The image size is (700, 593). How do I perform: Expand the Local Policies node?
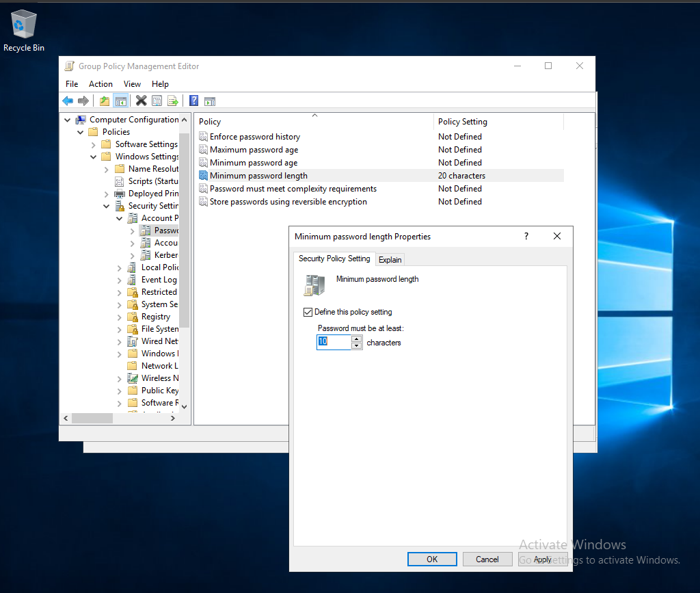coord(119,268)
